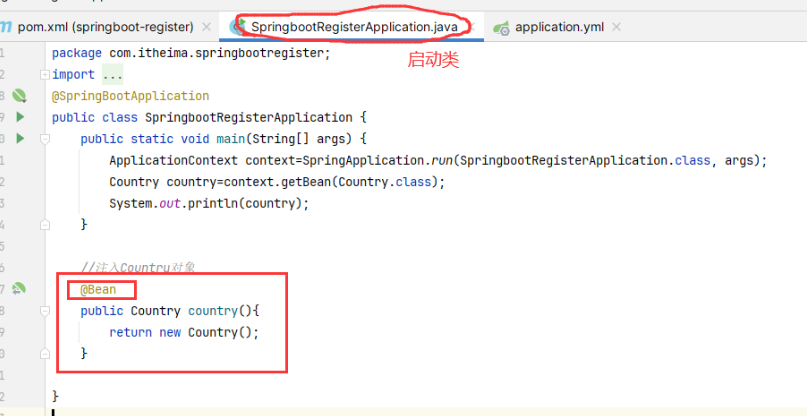Click SpringApplication.run method name
This screenshot has height=416, width=807.
[441, 161]
